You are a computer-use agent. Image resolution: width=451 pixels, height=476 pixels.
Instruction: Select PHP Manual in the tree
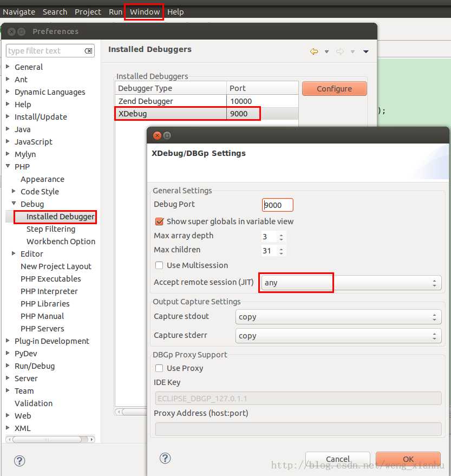click(42, 316)
